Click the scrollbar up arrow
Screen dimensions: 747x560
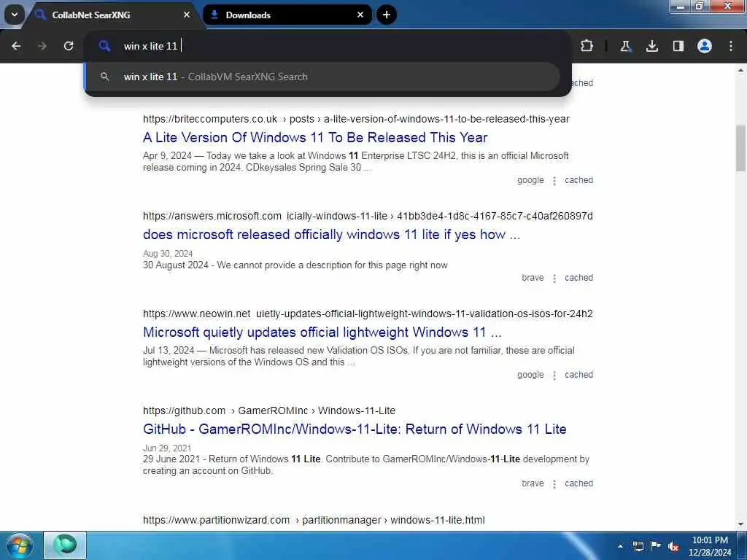click(740, 70)
